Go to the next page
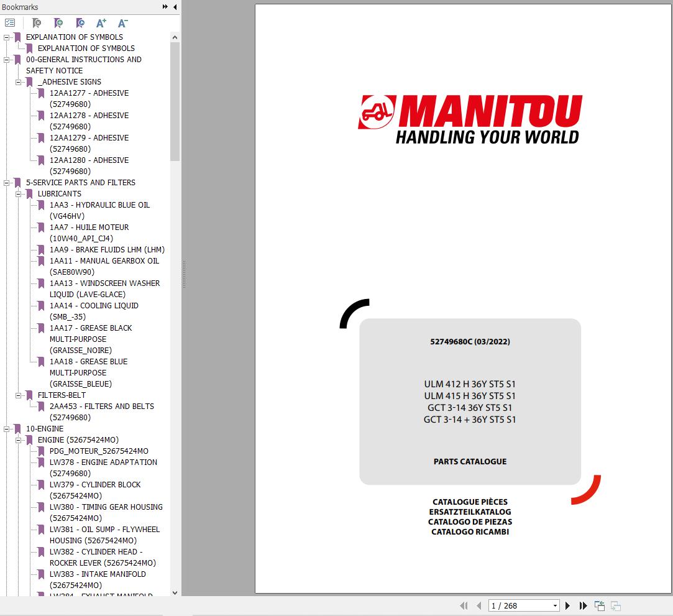Viewport: 673px width, 616px height. pyautogui.click(x=567, y=605)
